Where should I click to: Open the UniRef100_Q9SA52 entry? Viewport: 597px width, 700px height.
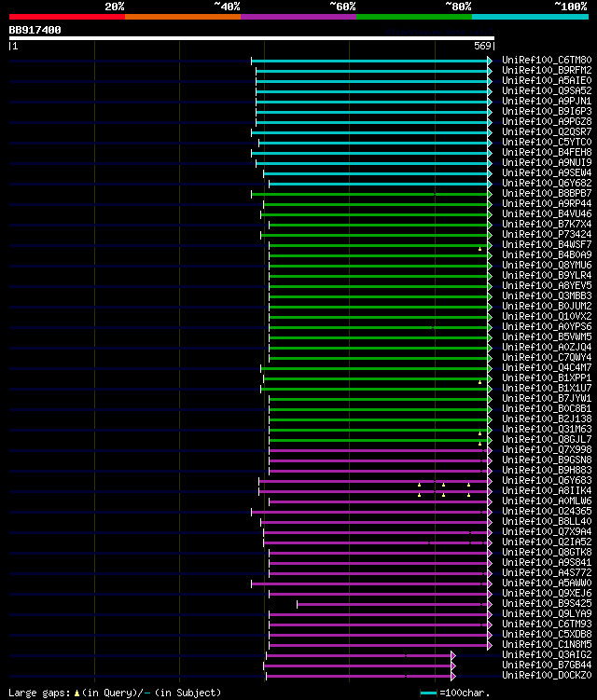pyautogui.click(x=547, y=90)
